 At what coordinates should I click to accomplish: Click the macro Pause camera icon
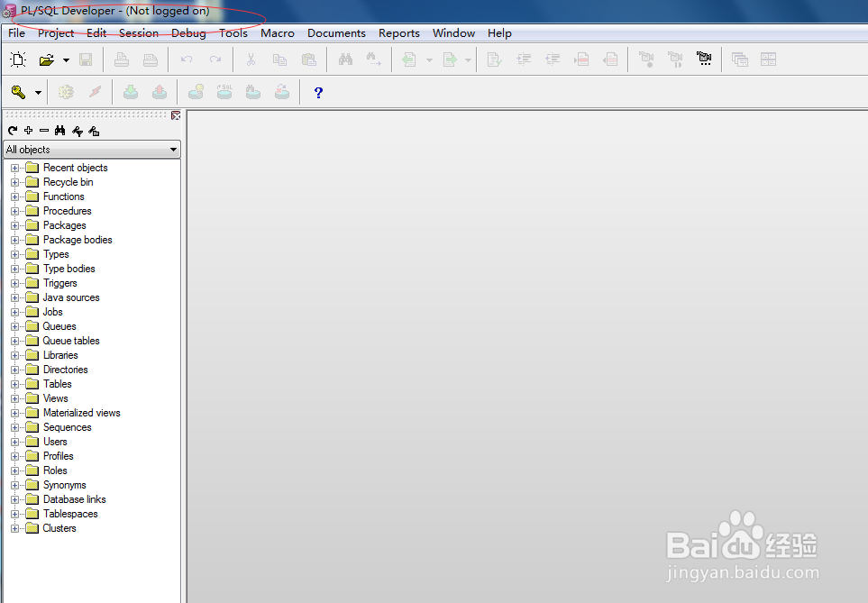(675, 59)
